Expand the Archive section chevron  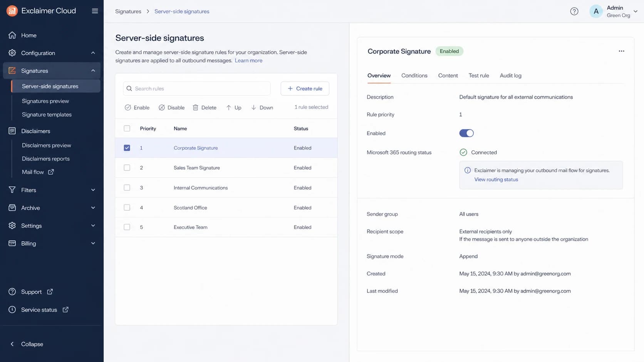coord(93,208)
